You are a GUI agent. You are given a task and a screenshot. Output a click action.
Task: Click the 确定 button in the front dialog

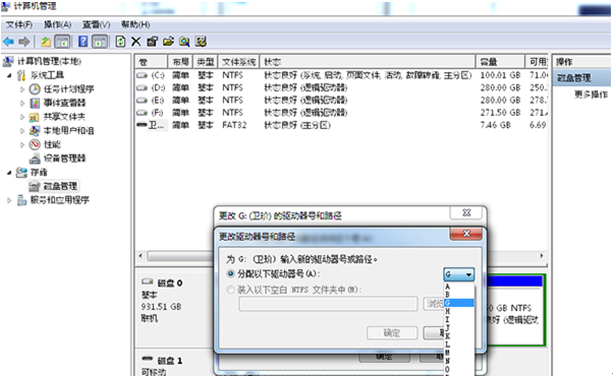point(392,333)
